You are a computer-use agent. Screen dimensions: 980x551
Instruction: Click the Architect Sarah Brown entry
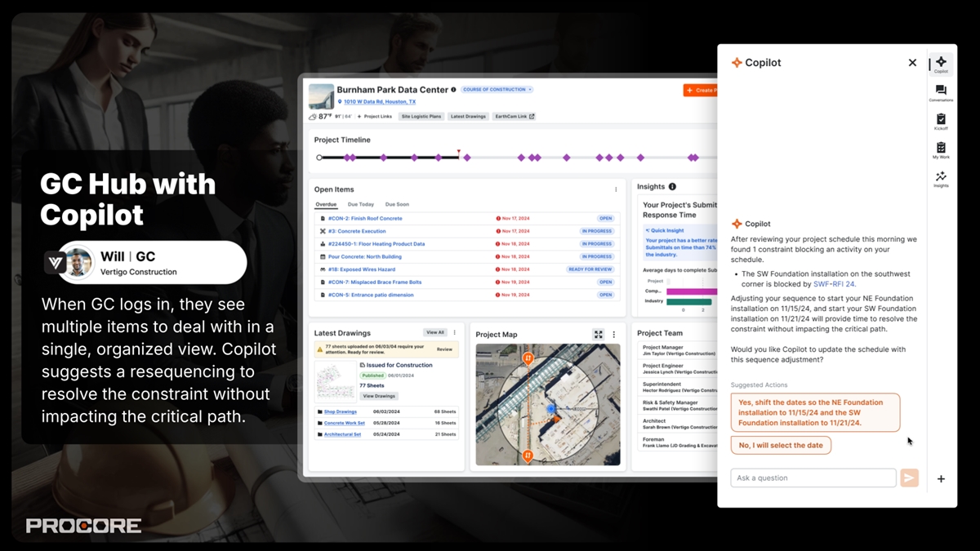[x=679, y=424]
